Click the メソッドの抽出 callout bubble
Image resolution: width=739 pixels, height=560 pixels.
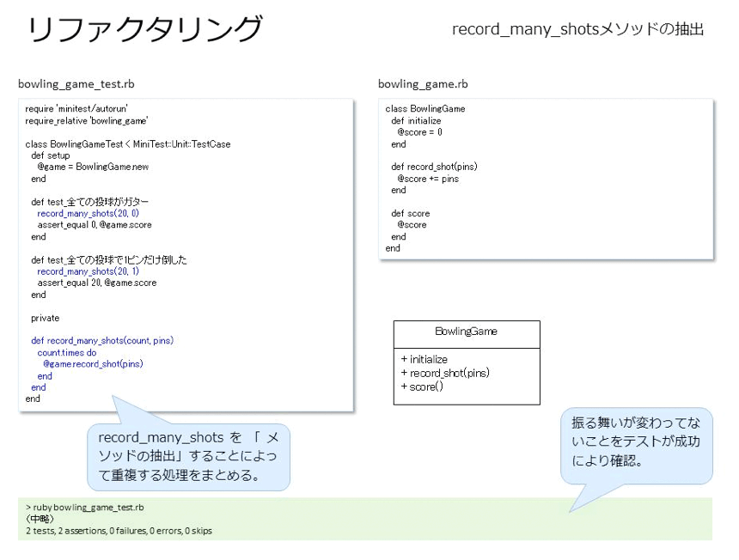pyautogui.click(x=188, y=456)
